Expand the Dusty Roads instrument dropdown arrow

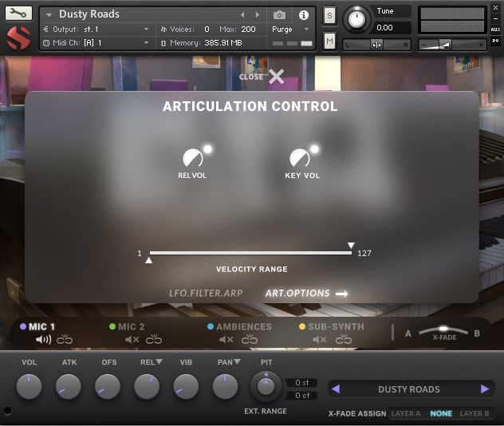point(49,15)
